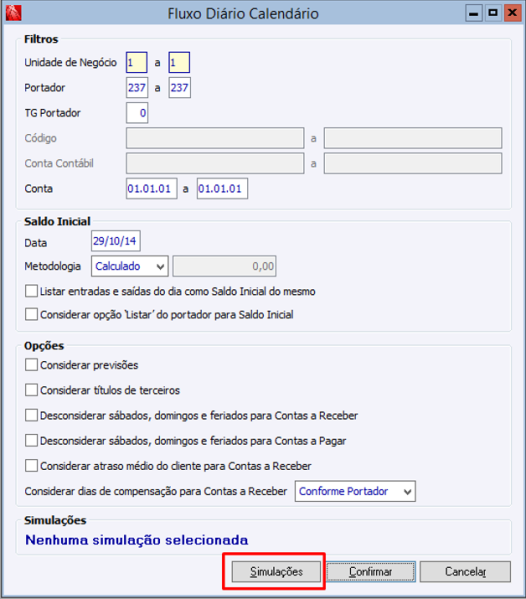Click the second Conta Contábil field
Viewport: 526px width, 599px height.
[x=413, y=164]
